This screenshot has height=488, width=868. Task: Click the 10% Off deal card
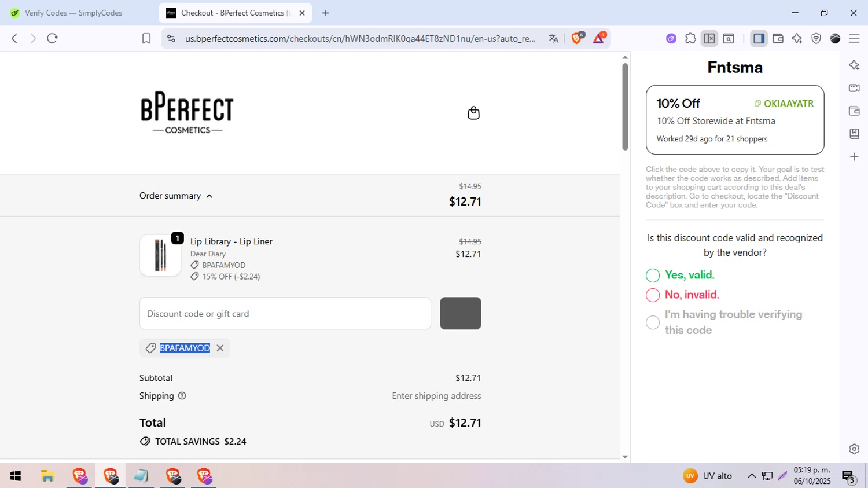point(735,120)
